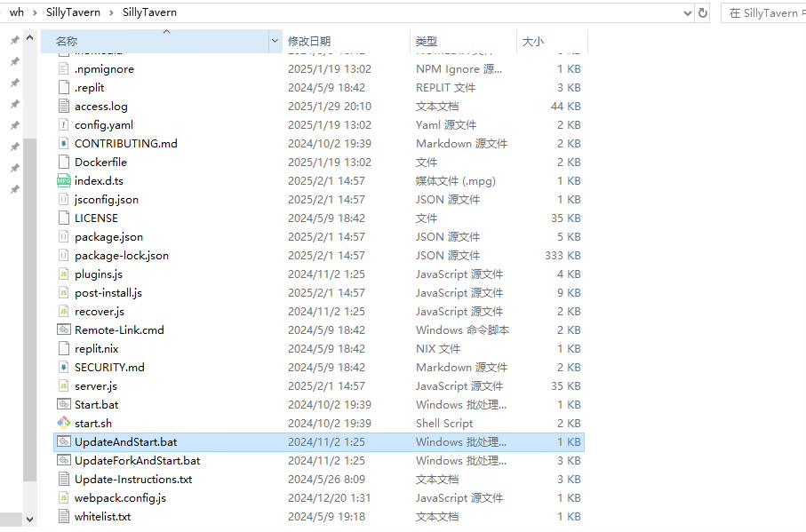Sort files by the 名称 column header
The width and height of the screenshot is (806, 532).
[x=155, y=41]
